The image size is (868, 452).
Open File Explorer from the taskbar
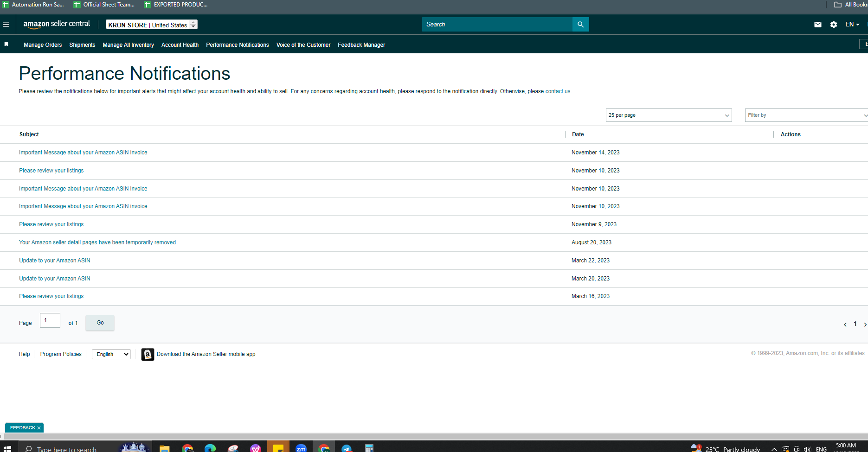pos(164,448)
